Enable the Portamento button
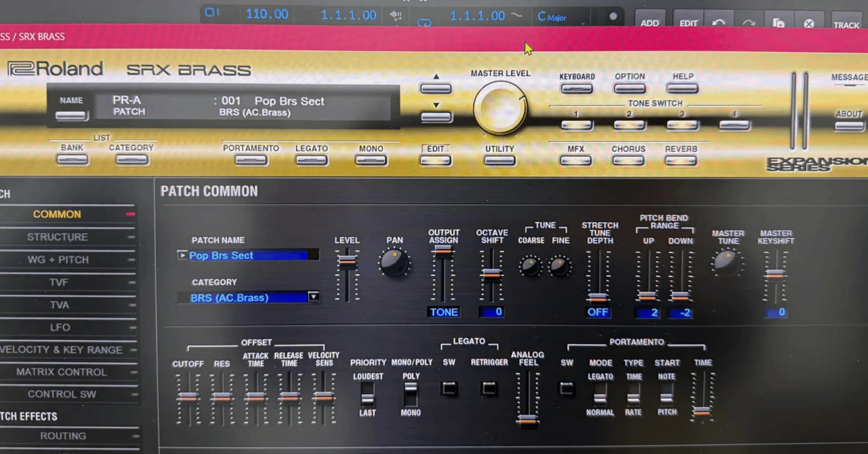 251,160
